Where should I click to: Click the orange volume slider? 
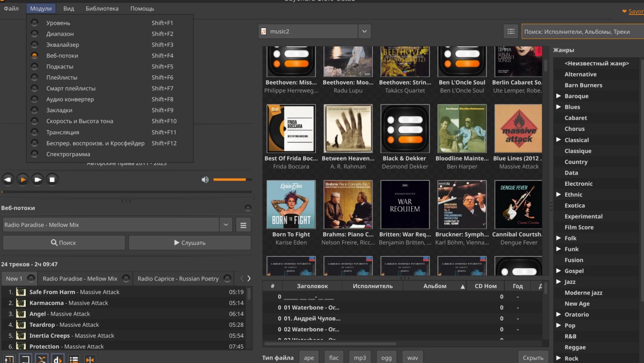click(229, 180)
